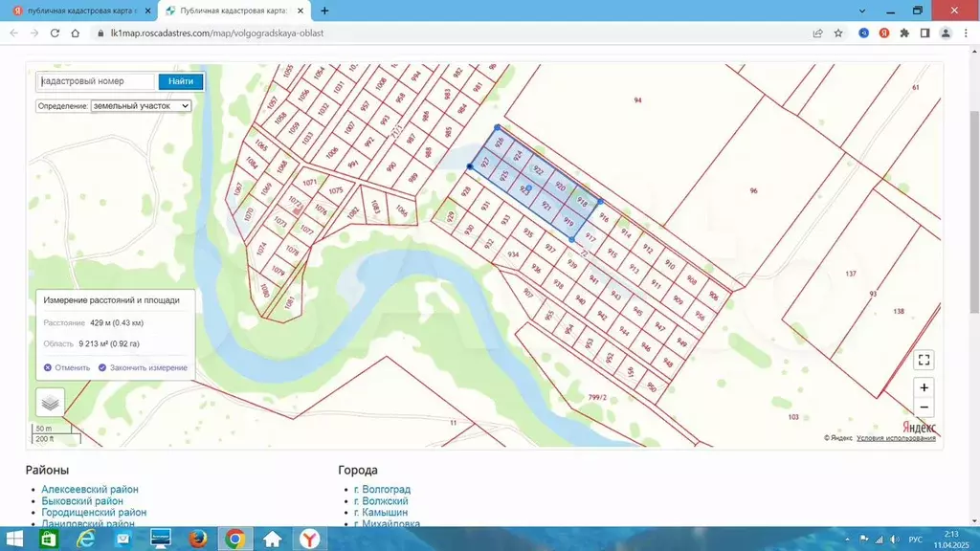Open the browser home page
Viewport: 980px width, 551px height.
75,33
